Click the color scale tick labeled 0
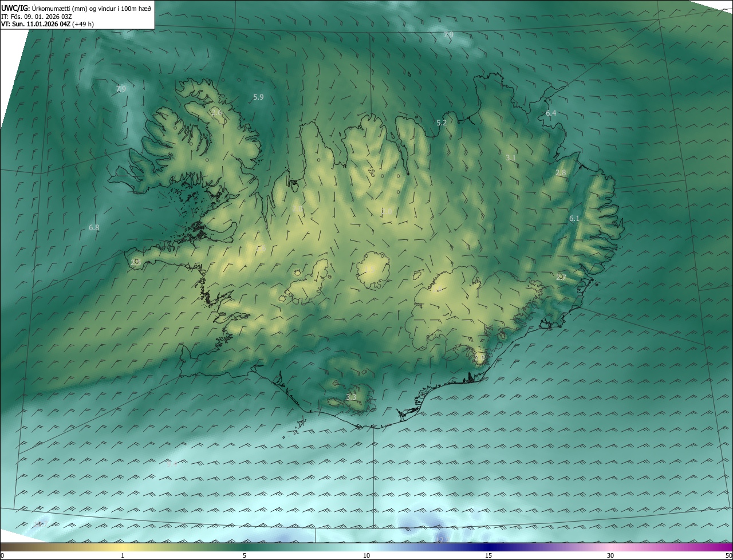This screenshot has height=560, width=733. point(2,555)
